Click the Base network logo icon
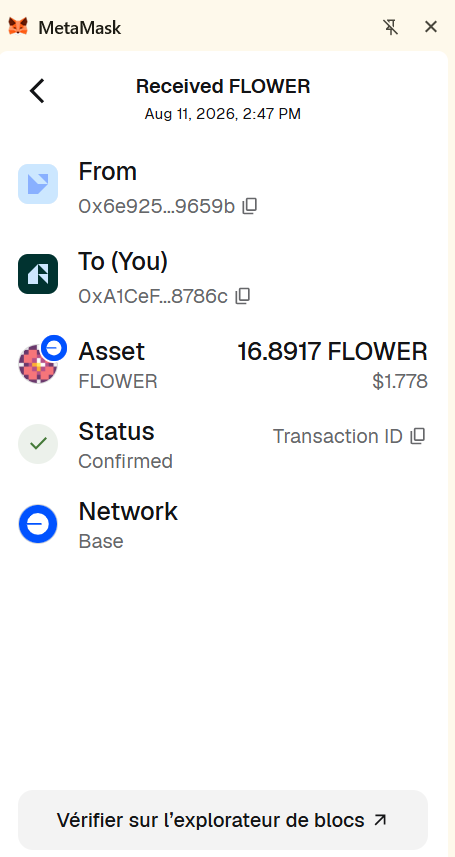Screen dimensions: 455x857 tap(38, 524)
